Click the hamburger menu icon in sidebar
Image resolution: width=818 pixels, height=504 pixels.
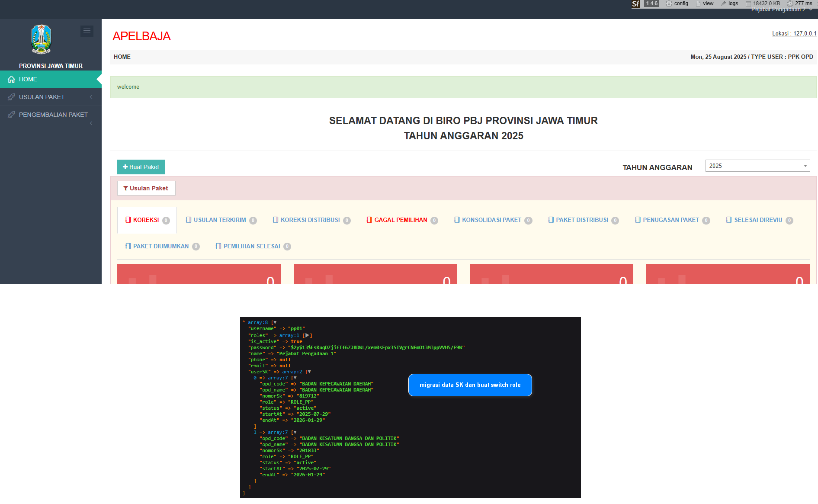(x=87, y=31)
